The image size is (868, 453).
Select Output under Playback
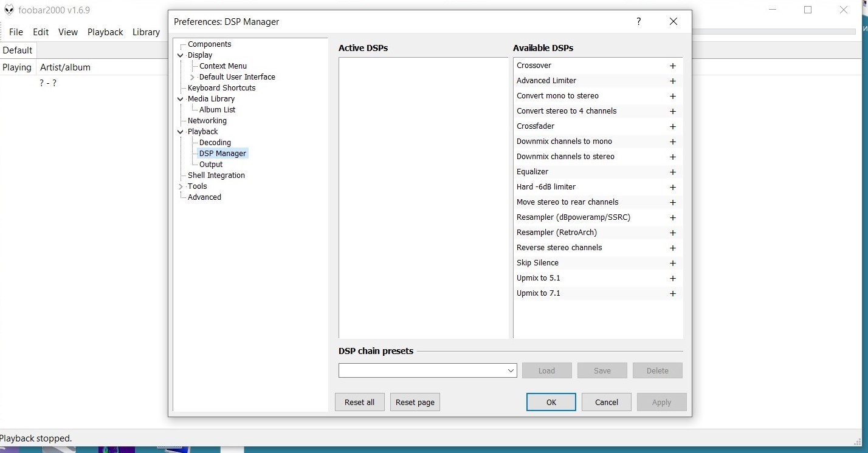(x=211, y=165)
